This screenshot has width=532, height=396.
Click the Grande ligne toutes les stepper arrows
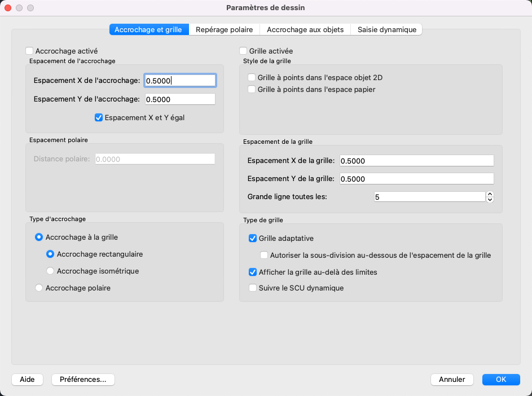pyautogui.click(x=490, y=197)
